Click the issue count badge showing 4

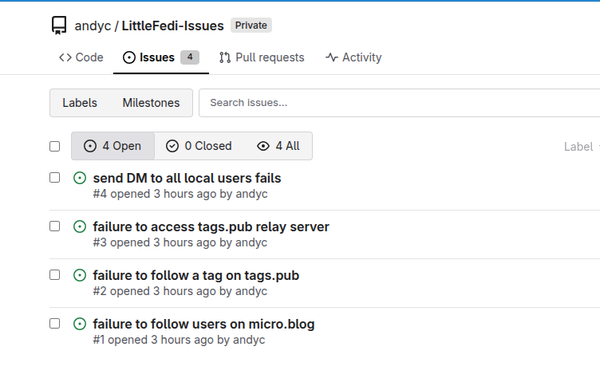click(x=190, y=57)
